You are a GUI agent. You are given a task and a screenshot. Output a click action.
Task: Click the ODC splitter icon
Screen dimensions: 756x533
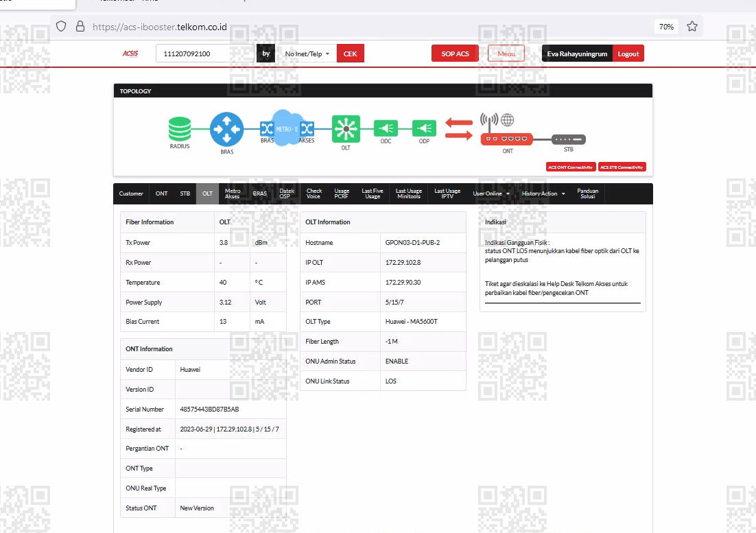click(x=386, y=128)
